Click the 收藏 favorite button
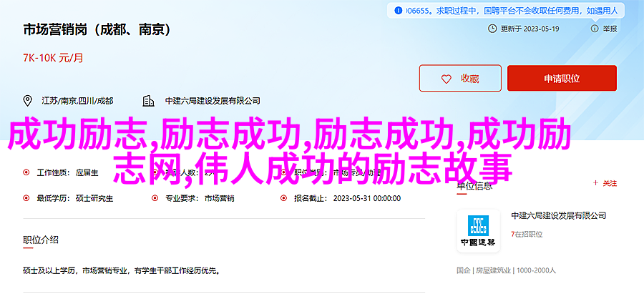The image size is (644, 294). click(x=460, y=78)
